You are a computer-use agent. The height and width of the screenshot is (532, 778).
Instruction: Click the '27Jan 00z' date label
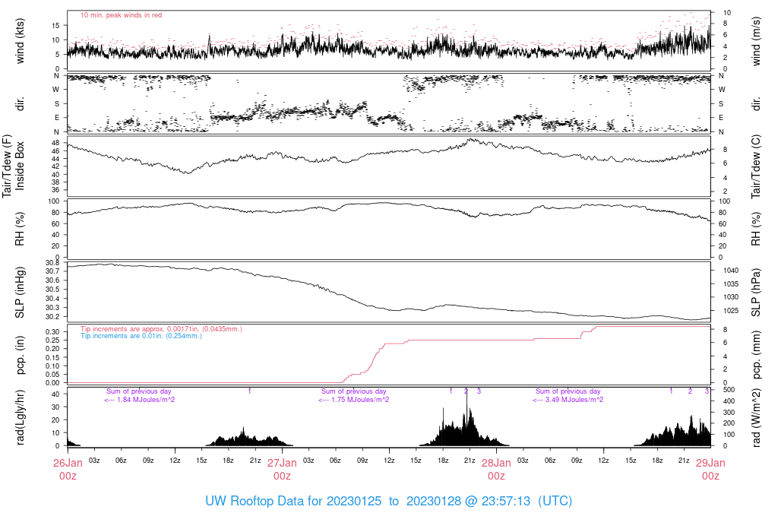coord(282,470)
